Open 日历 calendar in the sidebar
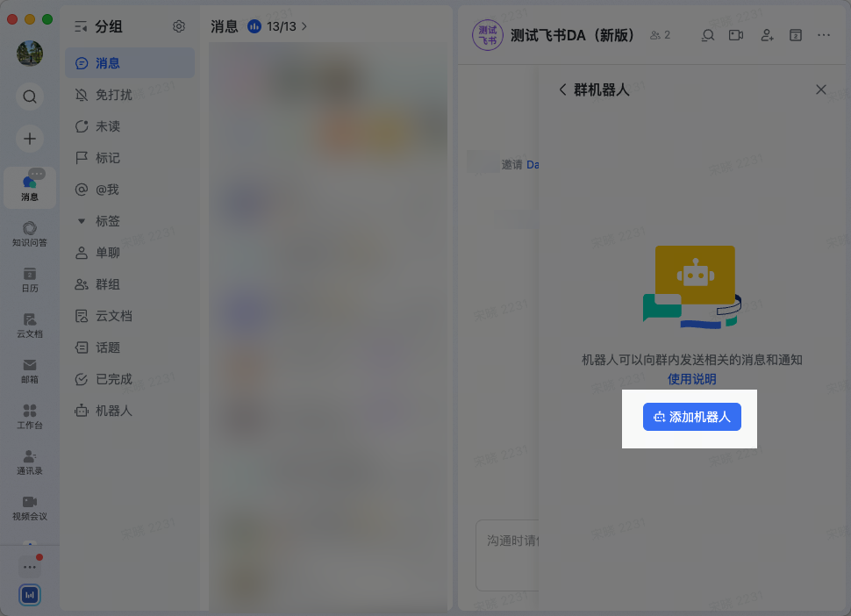This screenshot has width=851, height=616. click(x=30, y=280)
